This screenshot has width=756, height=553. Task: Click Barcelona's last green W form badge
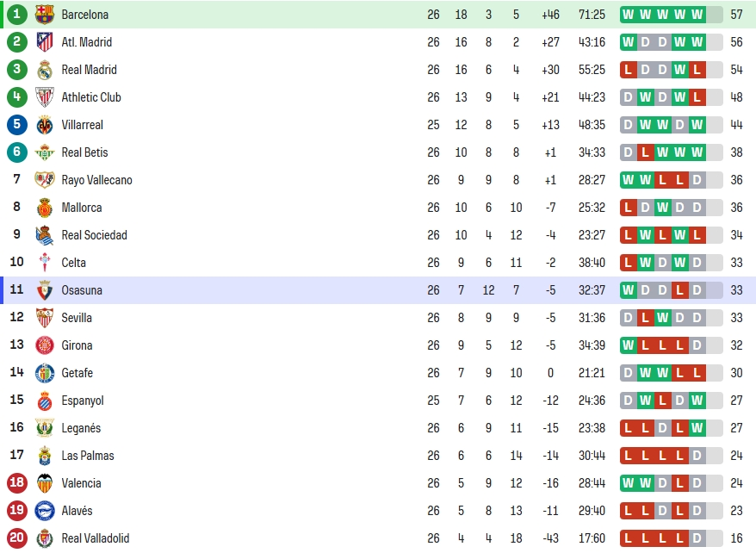coord(697,15)
